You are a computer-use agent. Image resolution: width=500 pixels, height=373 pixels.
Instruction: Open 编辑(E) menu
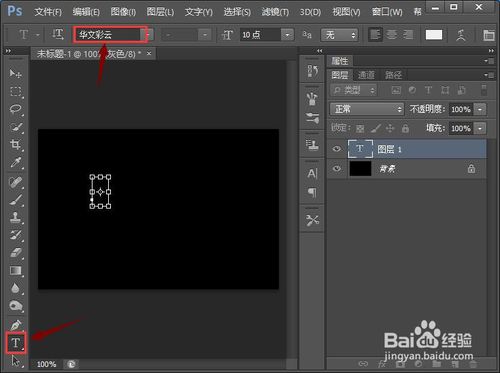tap(86, 12)
